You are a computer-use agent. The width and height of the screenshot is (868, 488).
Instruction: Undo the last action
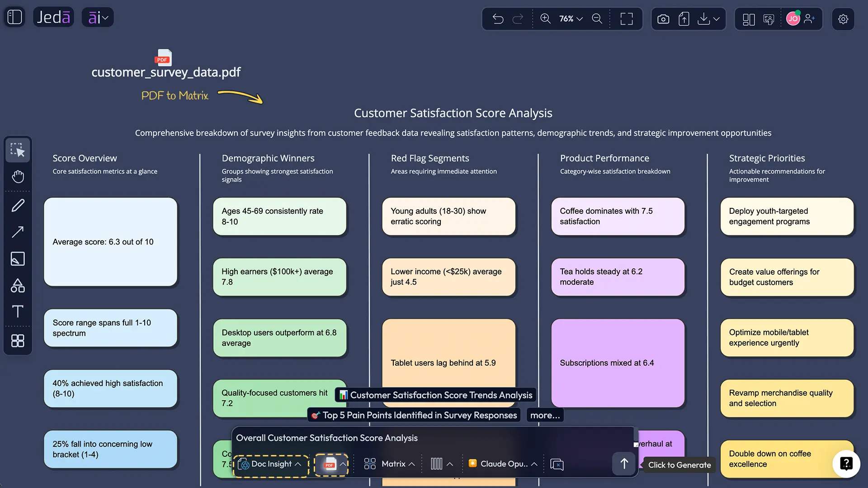click(x=498, y=19)
